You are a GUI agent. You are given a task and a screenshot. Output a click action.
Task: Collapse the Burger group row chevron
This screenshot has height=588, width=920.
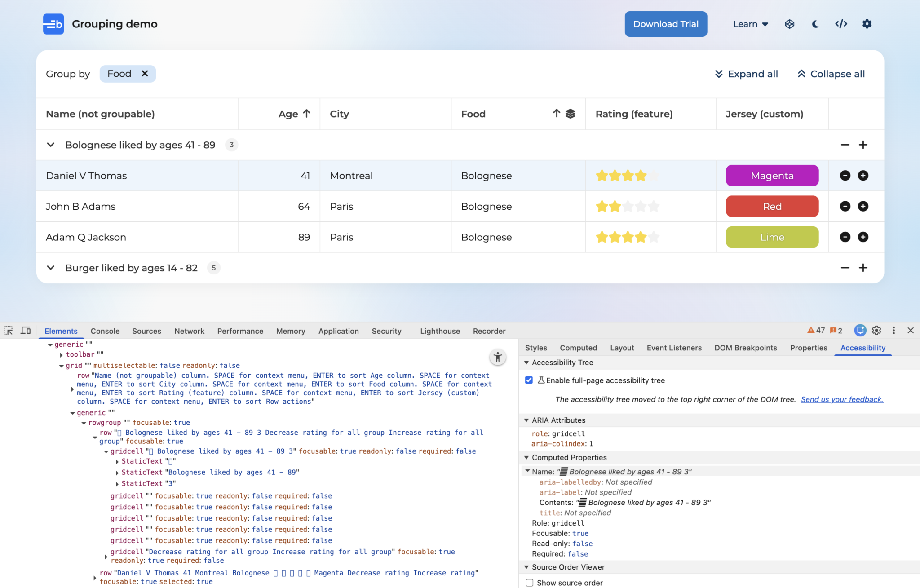[x=51, y=268]
